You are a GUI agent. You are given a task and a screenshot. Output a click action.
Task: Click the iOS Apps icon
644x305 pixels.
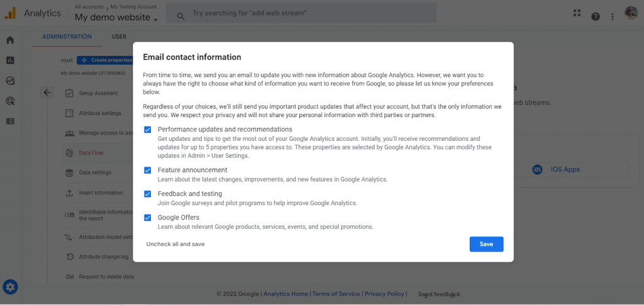537,170
